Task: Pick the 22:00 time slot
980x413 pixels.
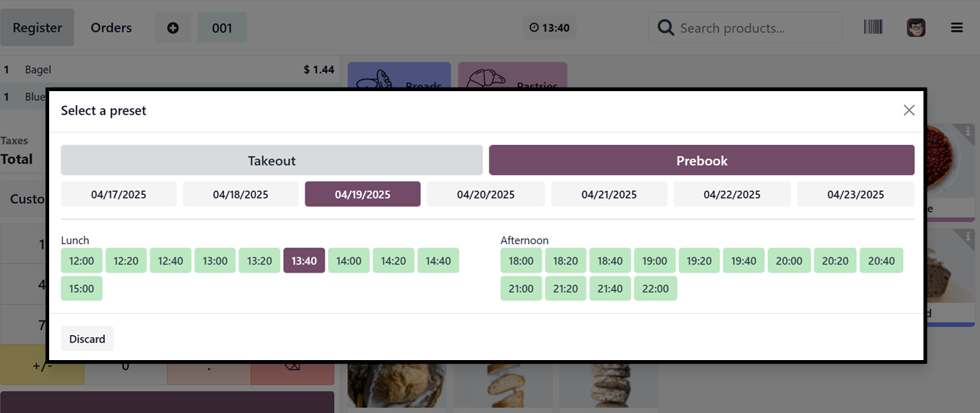Action: 655,289
